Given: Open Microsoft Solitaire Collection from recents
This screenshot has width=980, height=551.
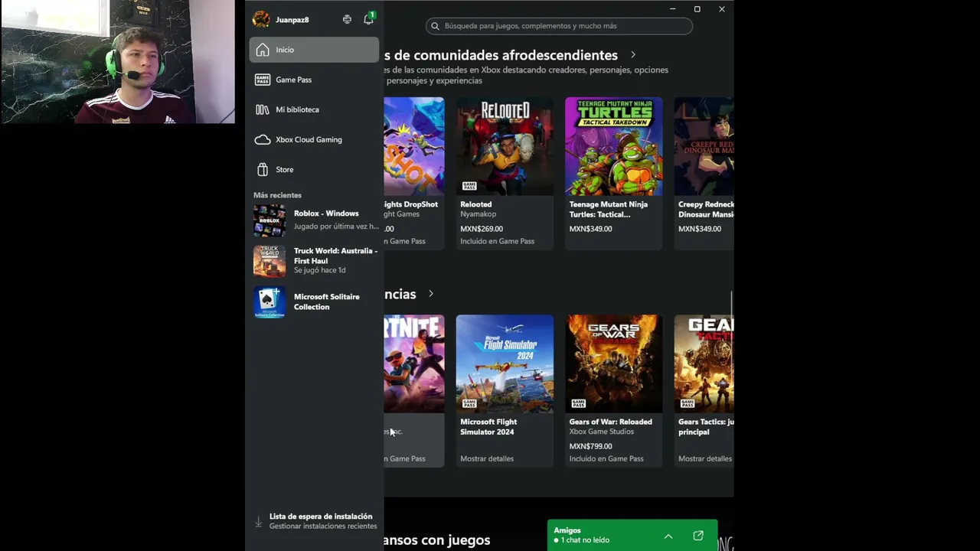Looking at the screenshot, I should pyautogui.click(x=315, y=302).
